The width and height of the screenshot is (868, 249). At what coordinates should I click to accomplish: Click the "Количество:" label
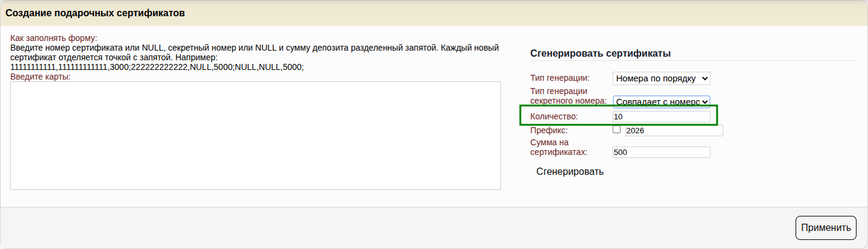(x=554, y=116)
